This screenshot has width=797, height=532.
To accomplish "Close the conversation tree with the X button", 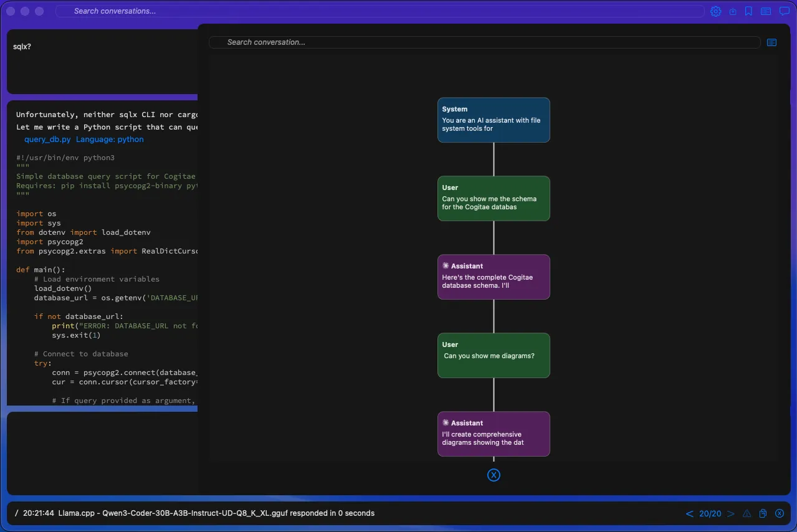I will pyautogui.click(x=494, y=475).
